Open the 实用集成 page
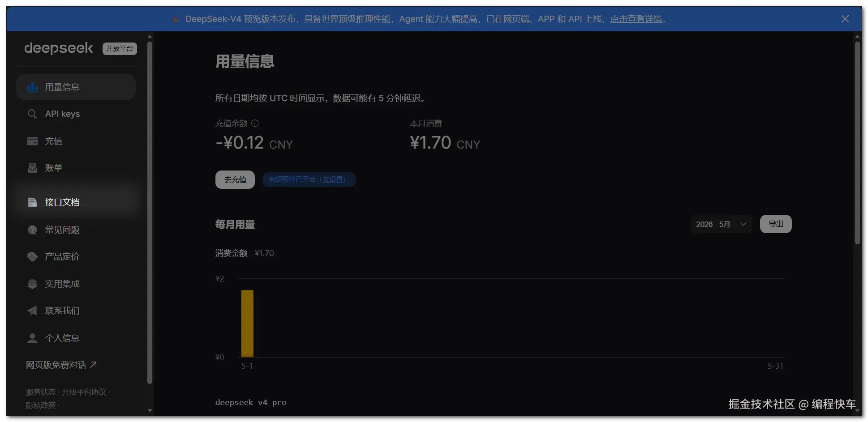The height and width of the screenshot is (422, 868). [76, 284]
